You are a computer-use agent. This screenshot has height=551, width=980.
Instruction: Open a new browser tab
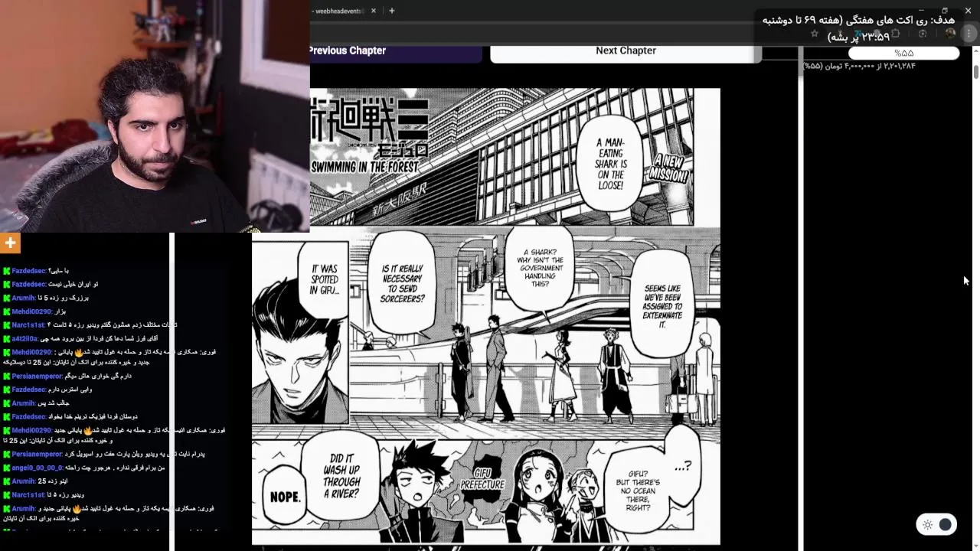tap(391, 11)
